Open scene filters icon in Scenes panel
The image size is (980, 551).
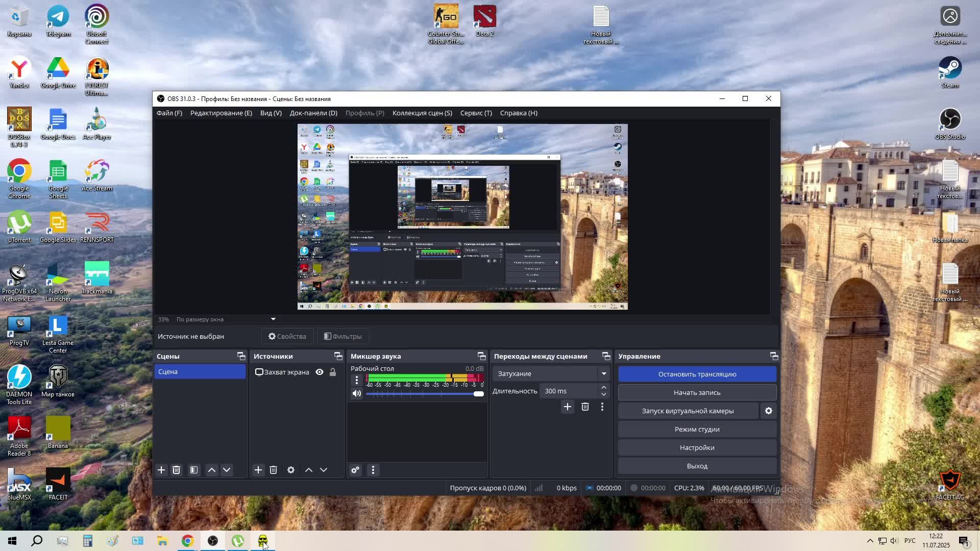pyautogui.click(x=194, y=470)
